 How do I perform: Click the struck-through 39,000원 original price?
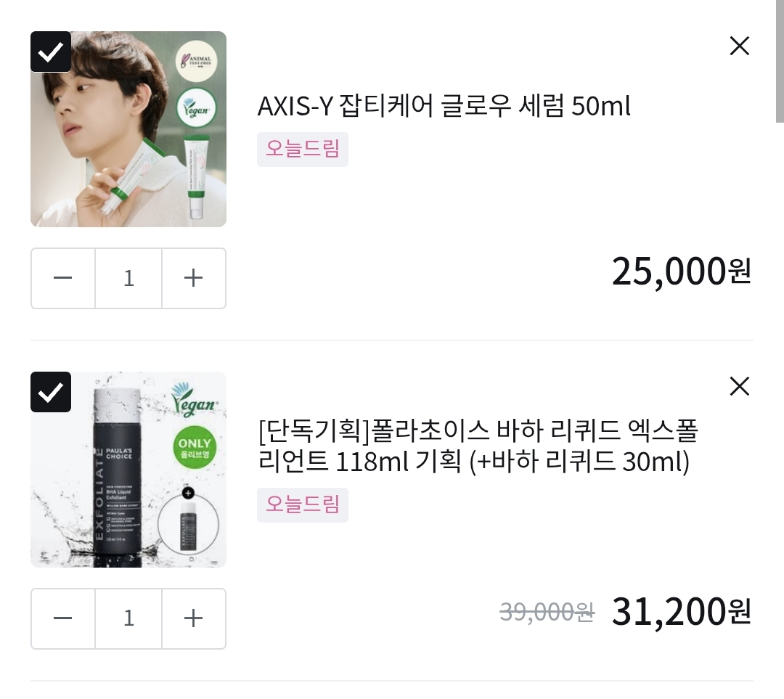[x=547, y=613]
